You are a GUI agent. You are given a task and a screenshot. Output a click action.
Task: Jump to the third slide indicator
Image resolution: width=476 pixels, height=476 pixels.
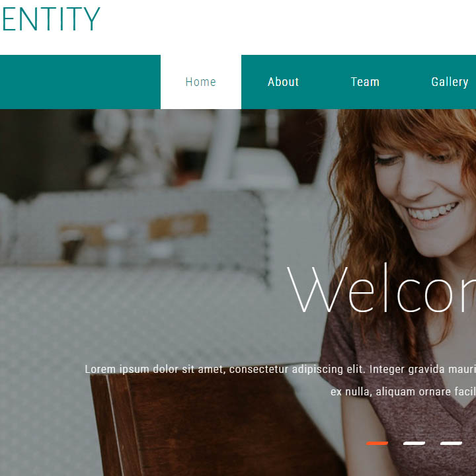point(451,443)
